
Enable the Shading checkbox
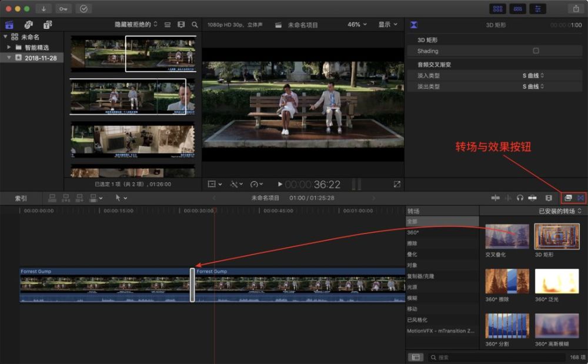tap(536, 51)
